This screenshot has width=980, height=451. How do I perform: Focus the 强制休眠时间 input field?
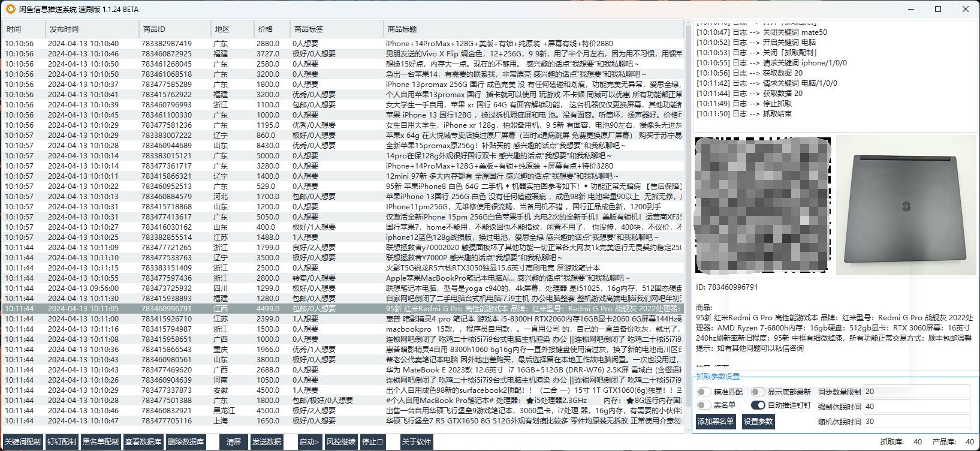tap(916, 407)
